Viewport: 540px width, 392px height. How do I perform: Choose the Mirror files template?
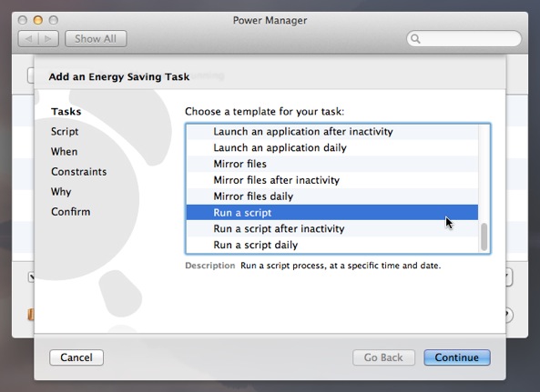coord(332,164)
